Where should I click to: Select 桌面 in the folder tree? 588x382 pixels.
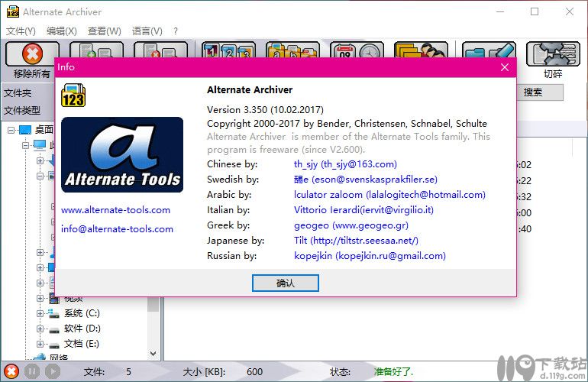[x=44, y=130]
